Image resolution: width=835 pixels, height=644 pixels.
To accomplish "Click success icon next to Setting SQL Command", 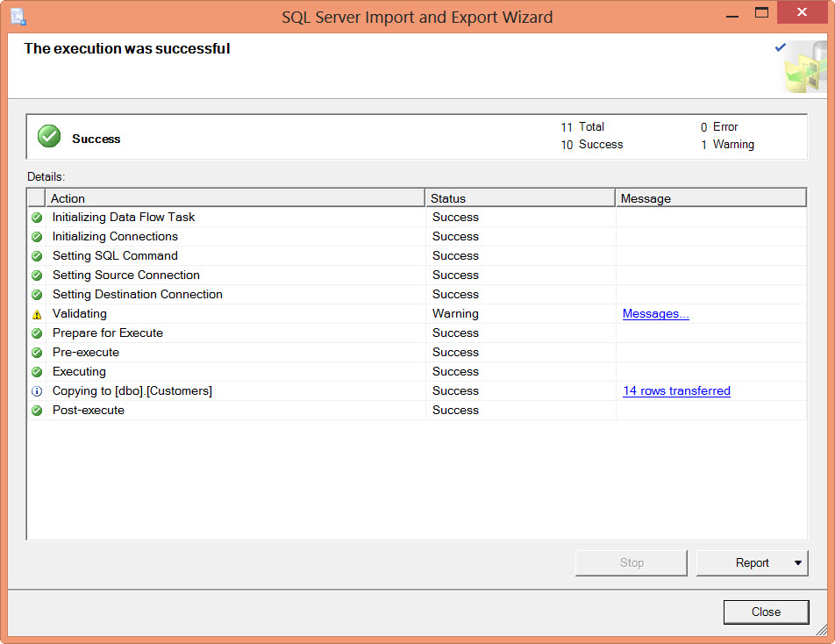I will click(37, 256).
